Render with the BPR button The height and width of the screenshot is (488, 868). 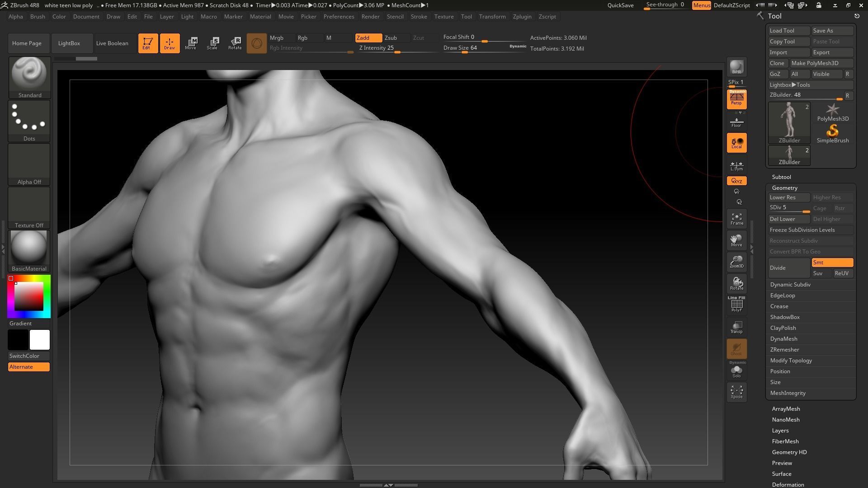pos(736,67)
